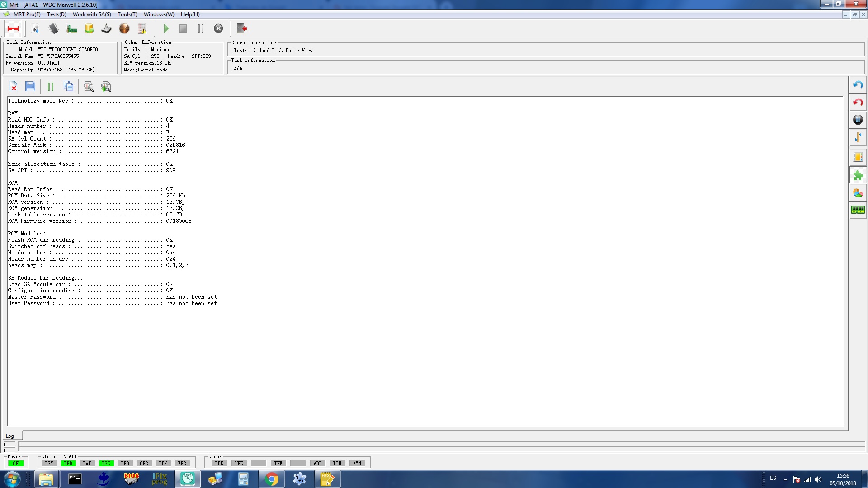Click the find next magnifier with green arrow

click(106, 86)
